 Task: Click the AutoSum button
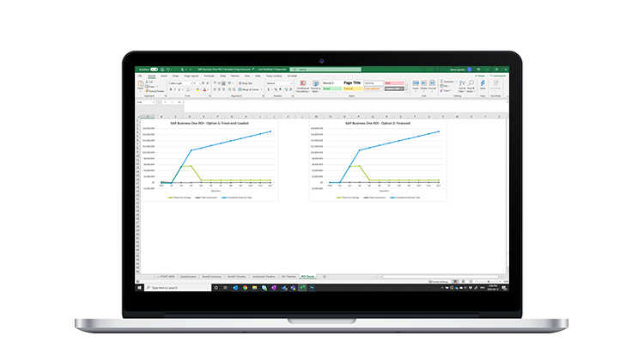pyautogui.click(x=447, y=82)
